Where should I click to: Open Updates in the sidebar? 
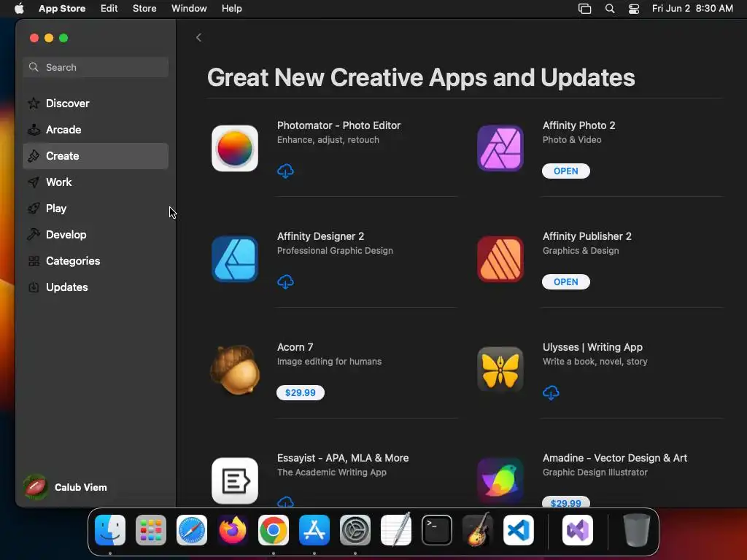[96, 287]
